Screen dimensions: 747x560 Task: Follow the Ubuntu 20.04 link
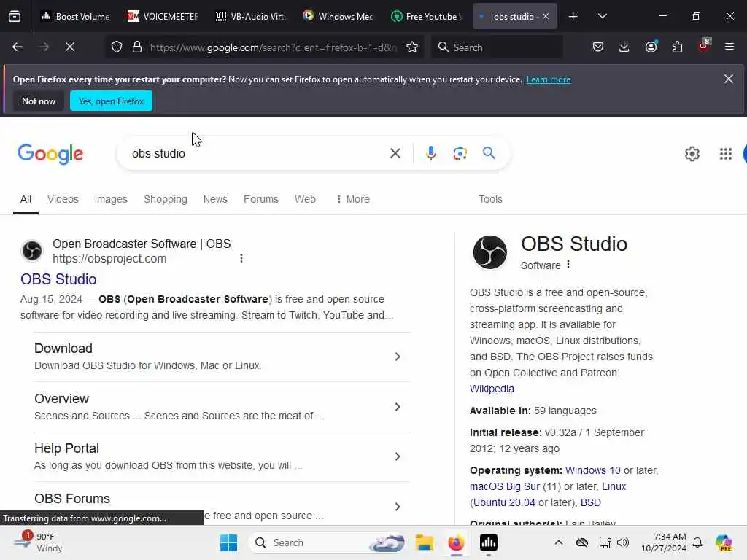tap(504, 502)
